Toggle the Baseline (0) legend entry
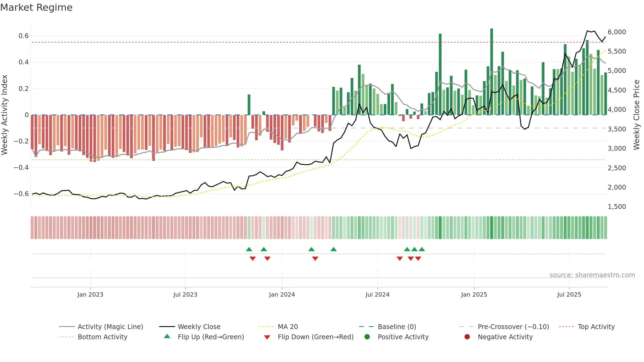The height and width of the screenshot is (362, 644). click(387, 327)
